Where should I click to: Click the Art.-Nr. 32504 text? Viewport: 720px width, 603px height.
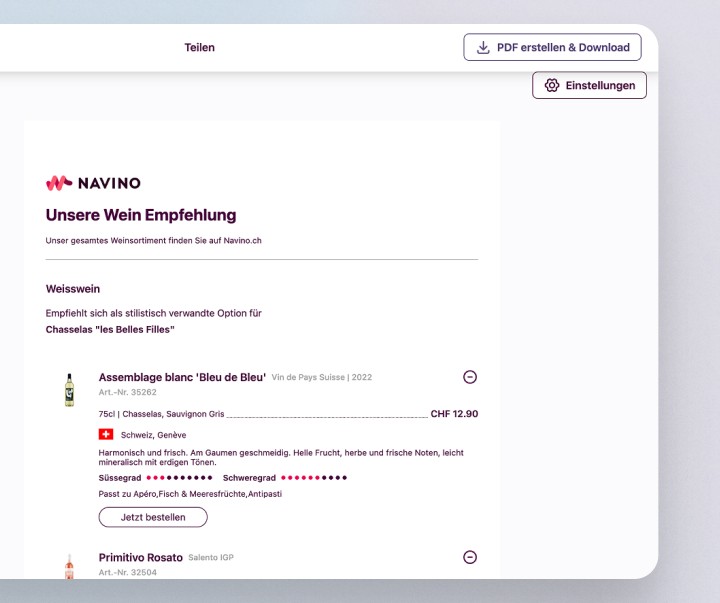point(128,572)
